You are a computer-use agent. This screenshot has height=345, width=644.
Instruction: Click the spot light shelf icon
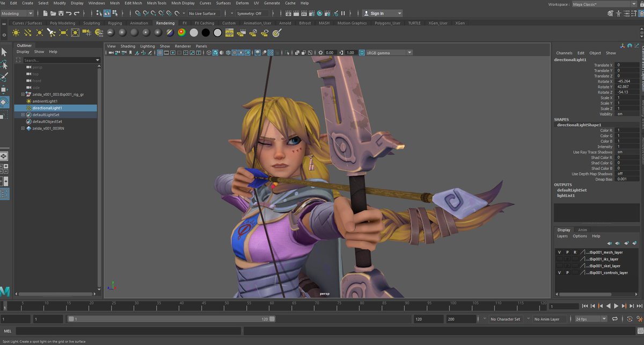coord(52,32)
